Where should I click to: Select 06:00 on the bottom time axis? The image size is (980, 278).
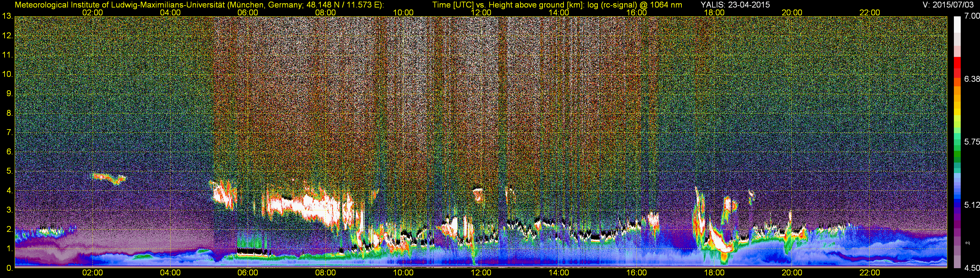(248, 273)
